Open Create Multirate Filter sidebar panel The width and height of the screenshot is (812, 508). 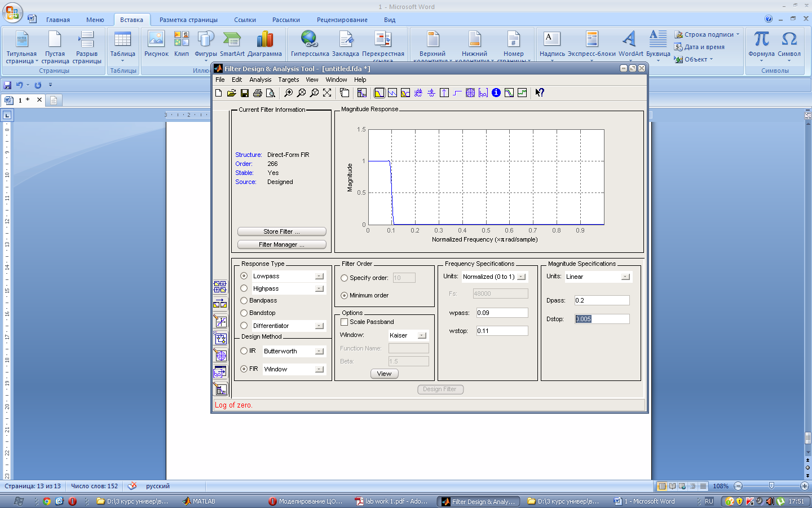(220, 287)
